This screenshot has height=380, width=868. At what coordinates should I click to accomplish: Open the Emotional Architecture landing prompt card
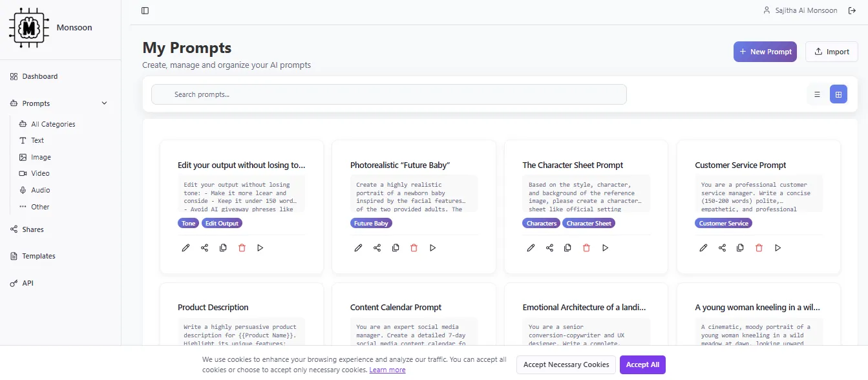coord(586,315)
